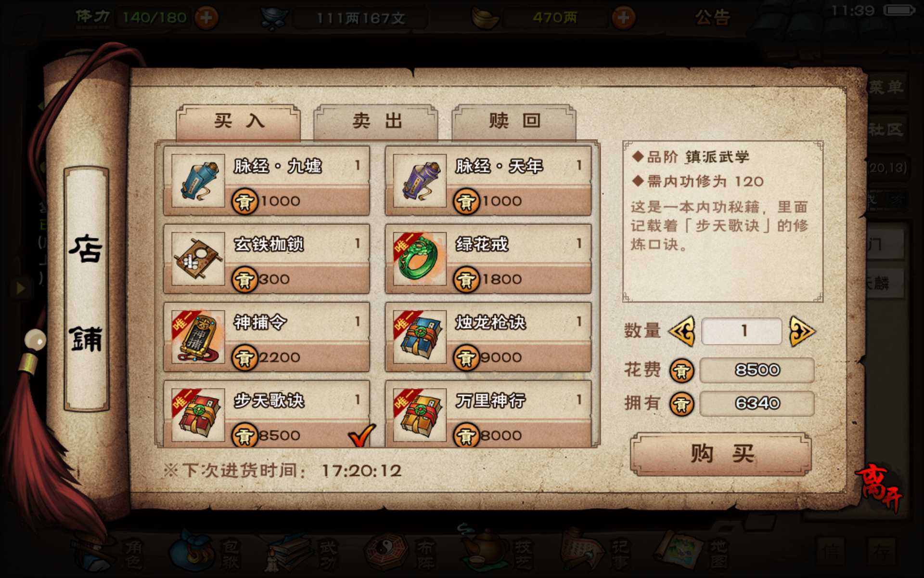Pick the 绿花戒 green ring item
Image resolution: width=924 pixels, height=578 pixels.
[x=488, y=259]
